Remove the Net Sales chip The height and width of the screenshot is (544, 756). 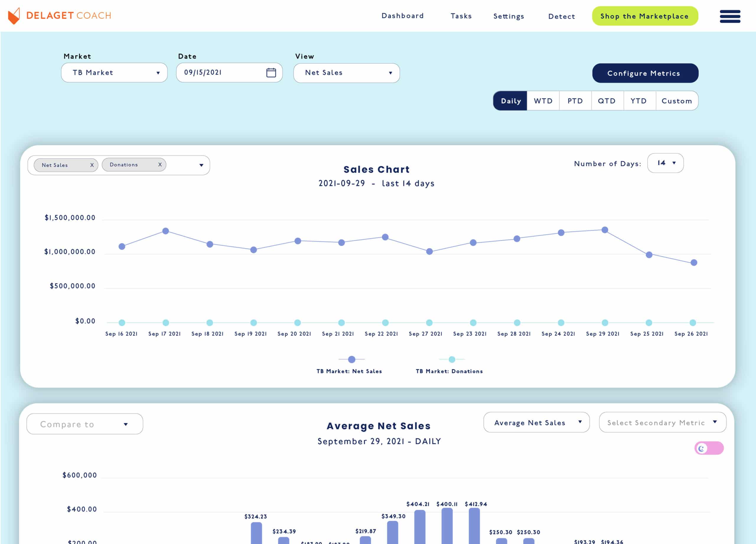[92, 165]
